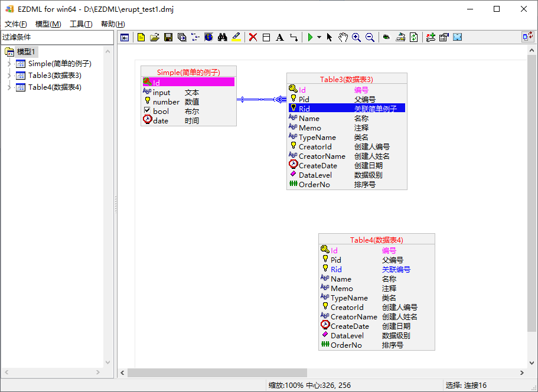Select the text A tool
538x392 pixels.
click(x=280, y=37)
